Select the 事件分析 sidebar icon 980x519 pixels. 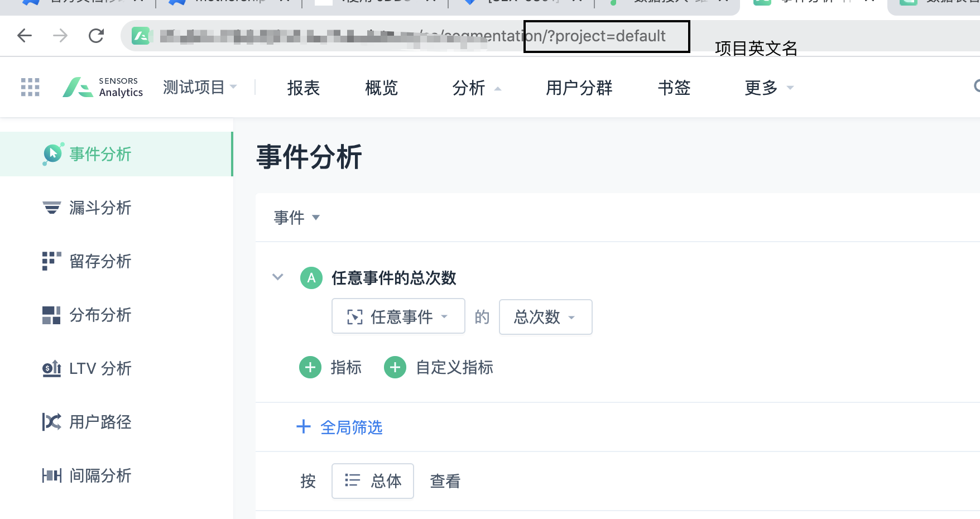(51, 154)
